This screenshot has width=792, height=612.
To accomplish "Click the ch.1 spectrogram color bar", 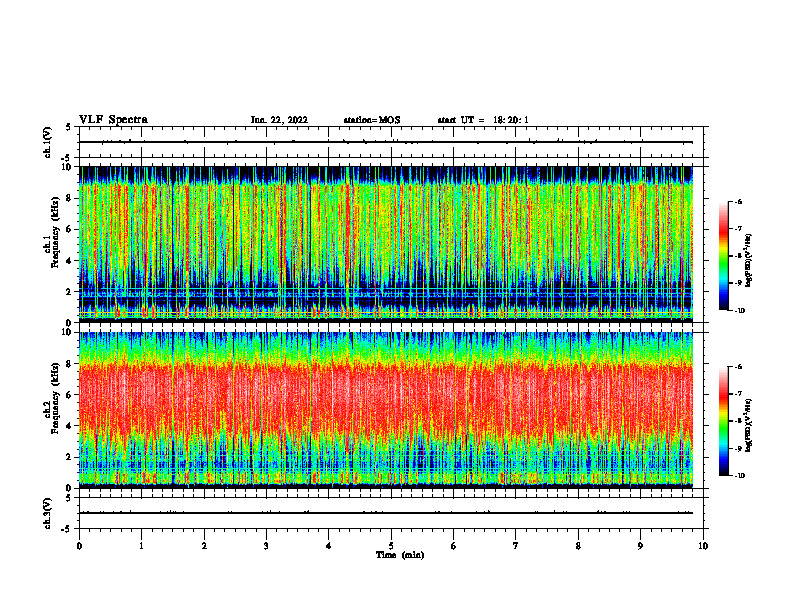I will 724,256.
